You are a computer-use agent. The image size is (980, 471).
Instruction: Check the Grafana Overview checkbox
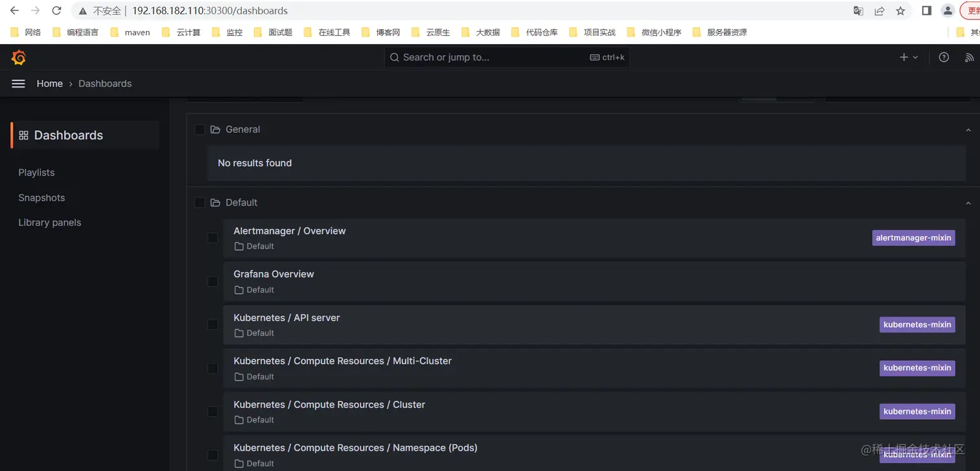coord(213,282)
